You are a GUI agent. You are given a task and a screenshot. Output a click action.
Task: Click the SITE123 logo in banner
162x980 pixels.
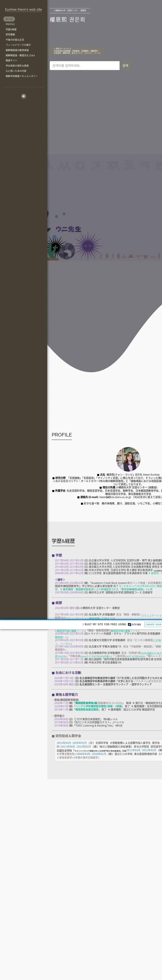click(x=134, y=624)
